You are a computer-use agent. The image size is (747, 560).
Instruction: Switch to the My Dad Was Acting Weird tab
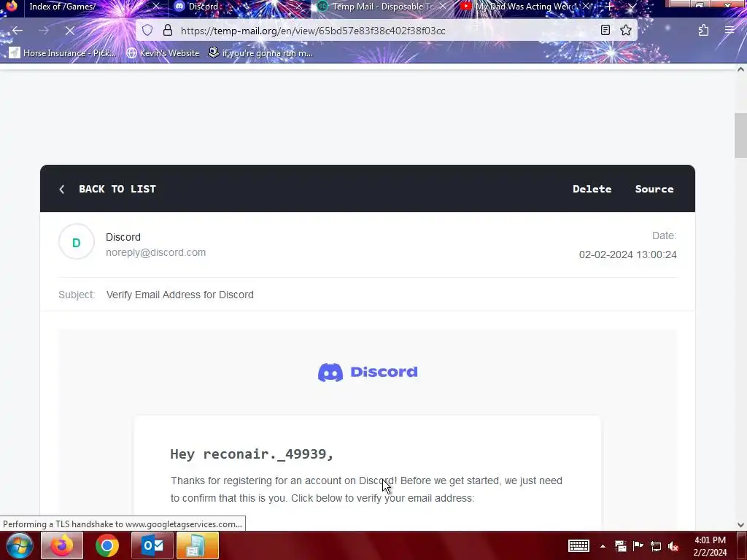coord(526,7)
